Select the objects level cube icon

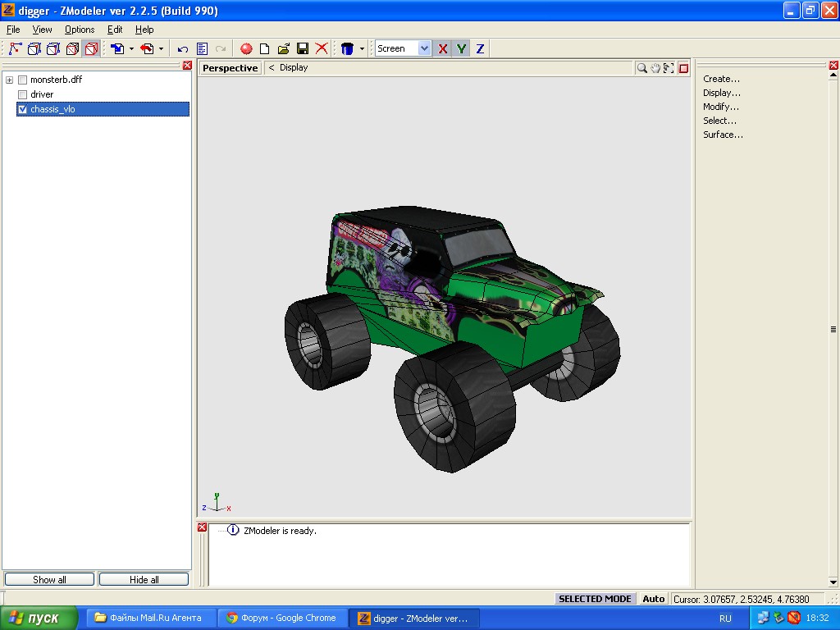72,48
